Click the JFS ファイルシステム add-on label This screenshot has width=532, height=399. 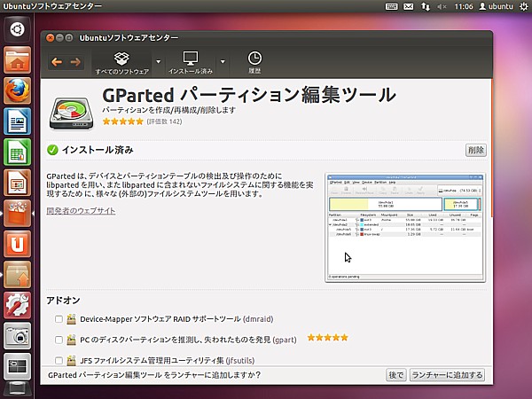tap(168, 360)
